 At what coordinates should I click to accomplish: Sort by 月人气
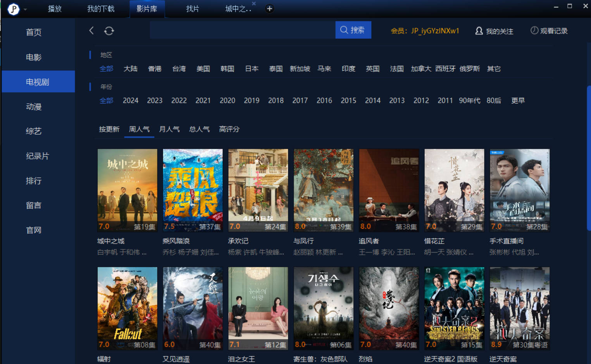(x=169, y=129)
